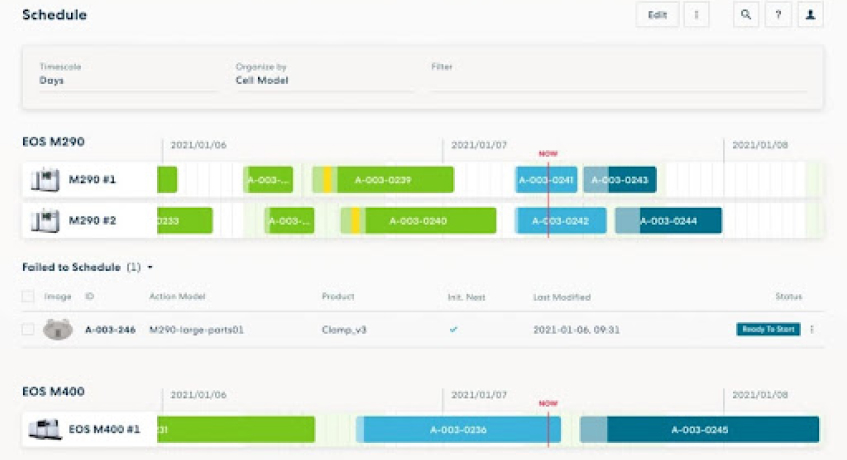
Task: Click the EOS M400 #1 machine icon
Action: pos(44,430)
